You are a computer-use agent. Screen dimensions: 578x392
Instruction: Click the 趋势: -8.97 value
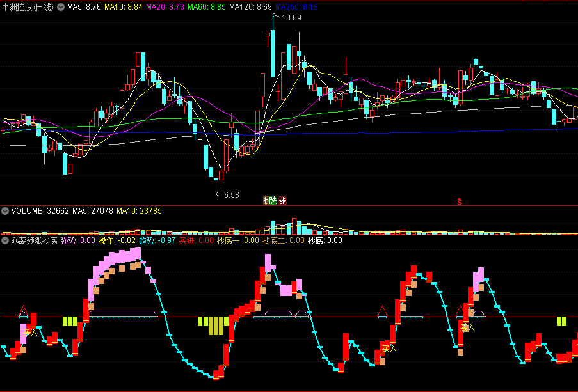157,240
